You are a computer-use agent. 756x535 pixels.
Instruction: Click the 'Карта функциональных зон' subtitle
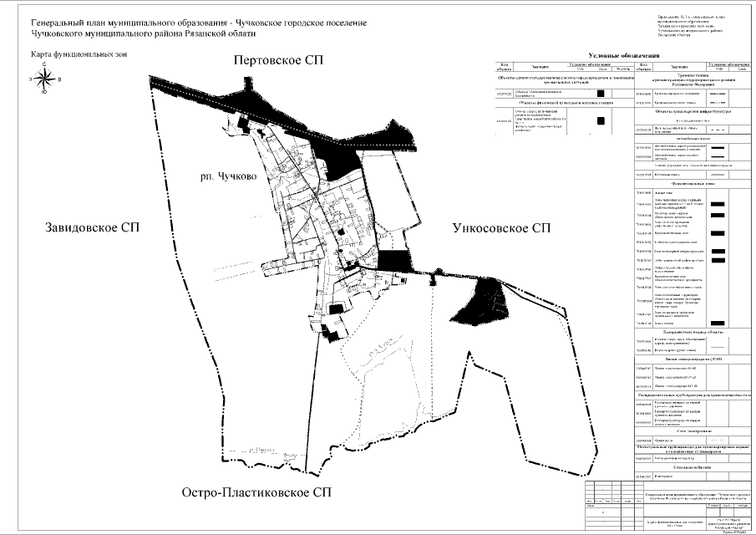[68, 54]
